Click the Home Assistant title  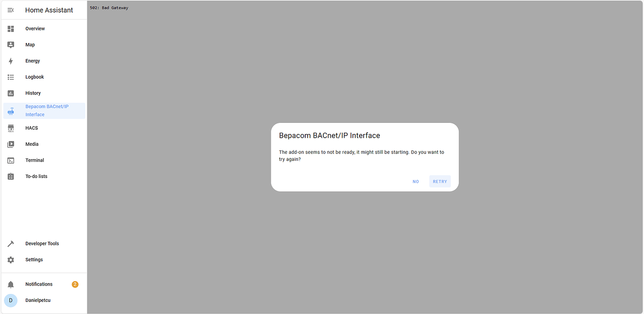click(x=49, y=10)
